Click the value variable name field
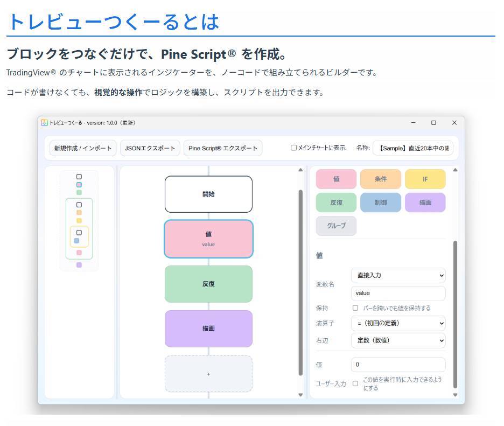This screenshot has height=426, width=504. point(398,293)
